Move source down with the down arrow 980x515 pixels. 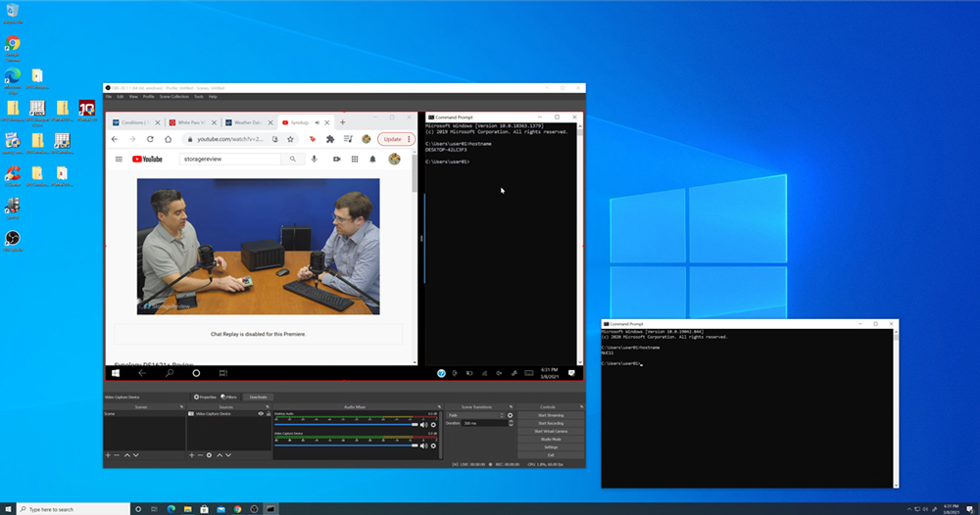click(x=228, y=455)
